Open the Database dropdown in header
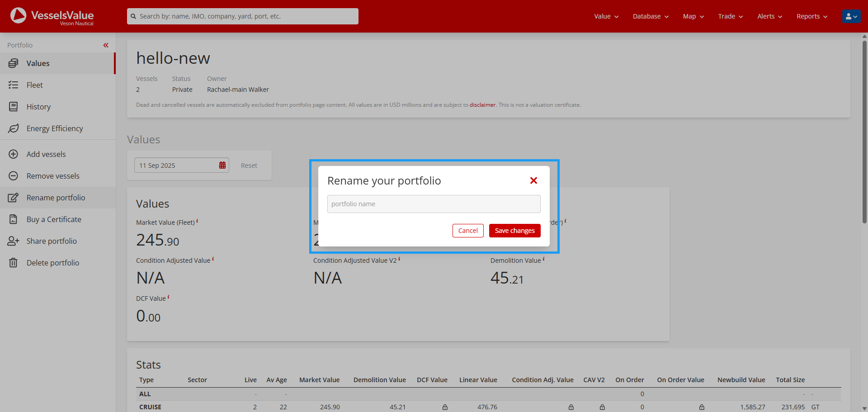This screenshot has height=412, width=868. 650,16
